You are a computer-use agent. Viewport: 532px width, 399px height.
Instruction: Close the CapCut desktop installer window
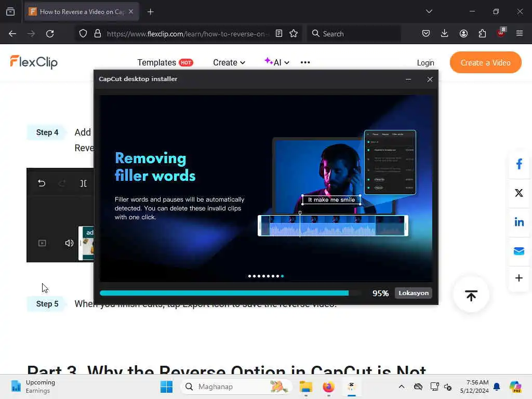(430, 79)
